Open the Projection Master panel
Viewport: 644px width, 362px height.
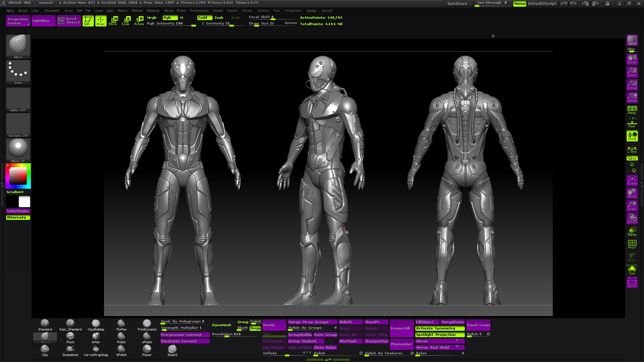(x=18, y=21)
